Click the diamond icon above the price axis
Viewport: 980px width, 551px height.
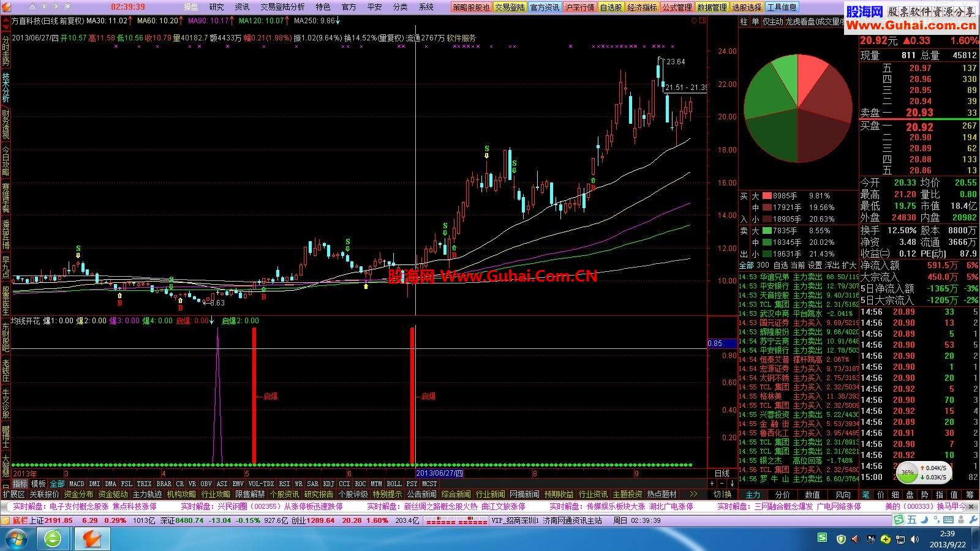point(694,20)
